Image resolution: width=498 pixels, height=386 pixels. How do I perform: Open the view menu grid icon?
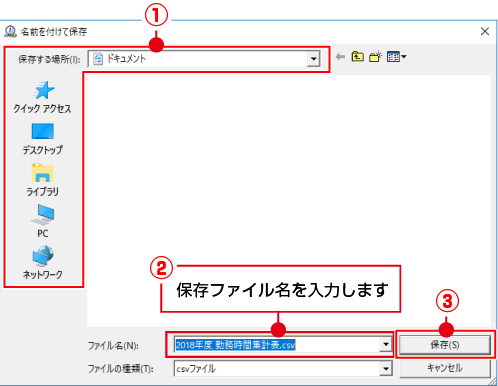click(393, 57)
